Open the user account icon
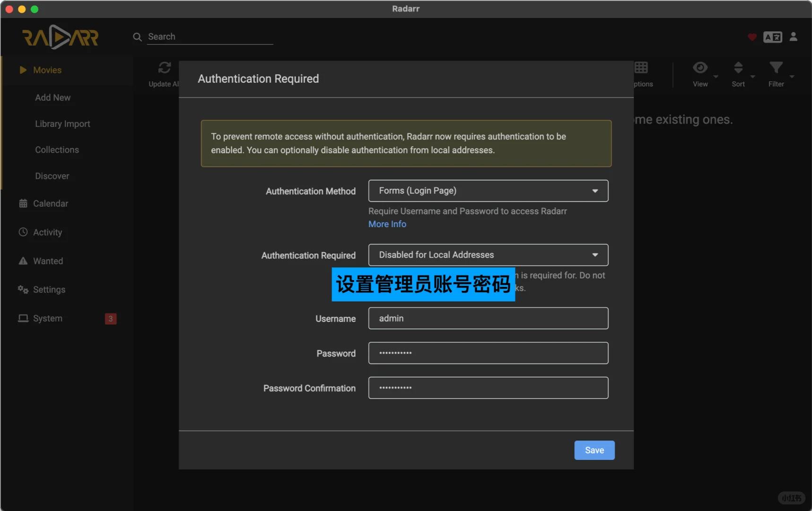 (x=794, y=36)
